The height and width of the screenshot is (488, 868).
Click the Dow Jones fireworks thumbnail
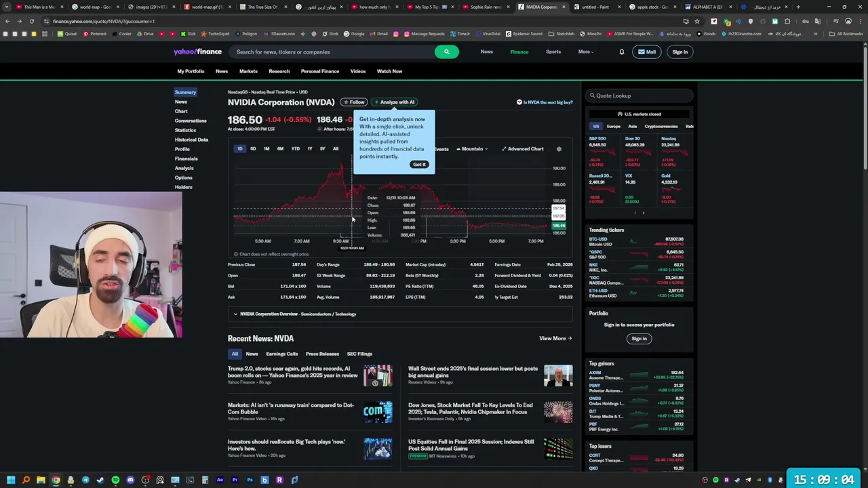pos(558,412)
